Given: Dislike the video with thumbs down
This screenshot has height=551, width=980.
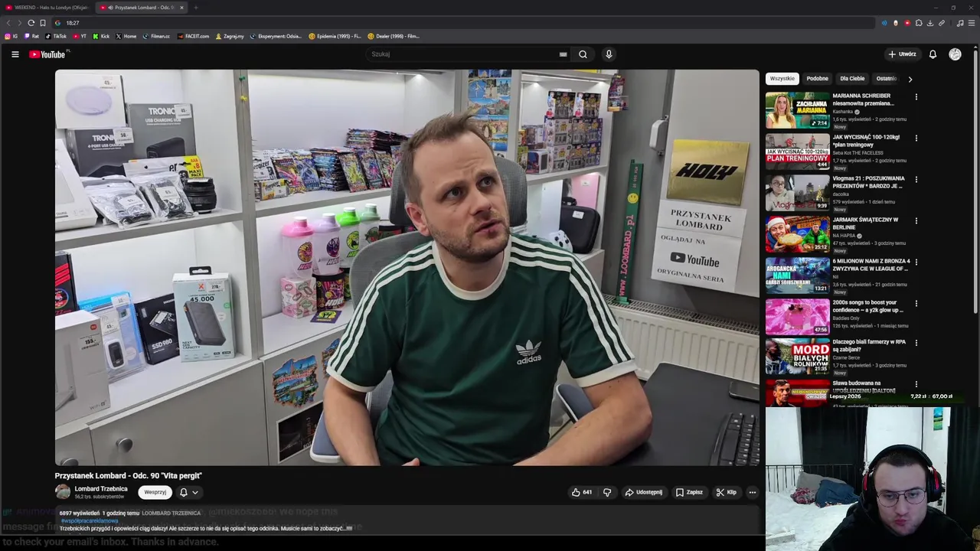Looking at the screenshot, I should click(607, 492).
